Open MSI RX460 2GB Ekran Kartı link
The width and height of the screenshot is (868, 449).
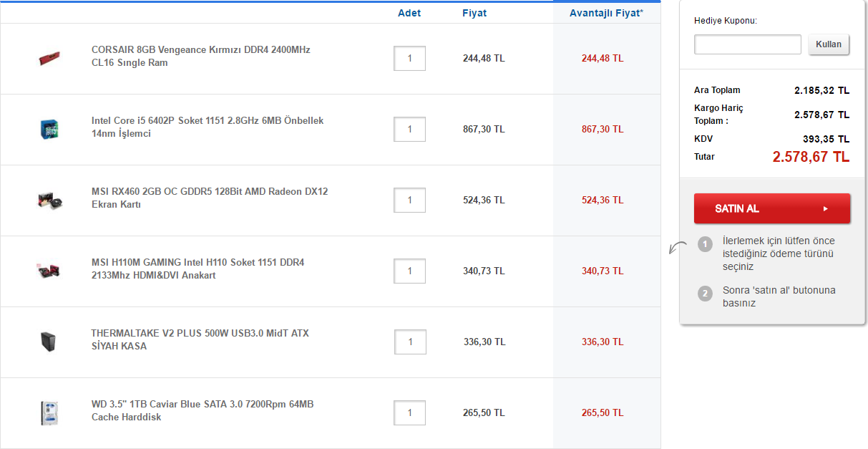pyautogui.click(x=209, y=198)
